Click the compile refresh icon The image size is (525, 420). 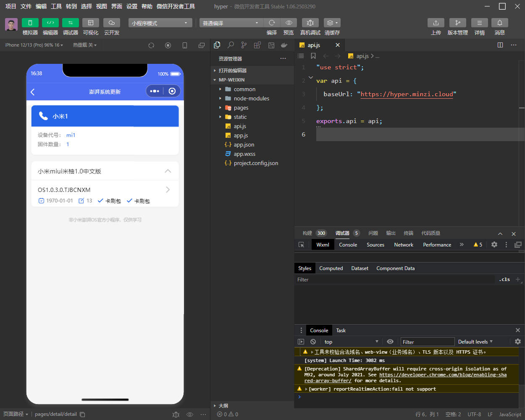click(272, 23)
